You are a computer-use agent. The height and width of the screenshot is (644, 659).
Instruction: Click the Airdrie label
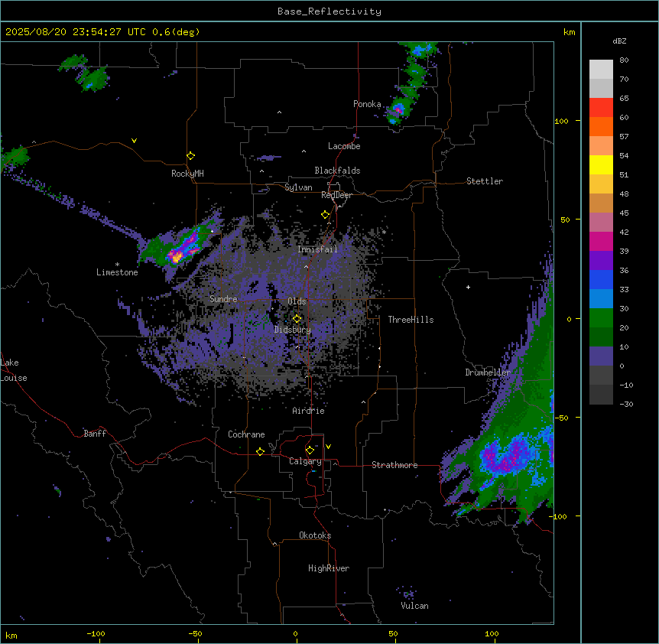[x=308, y=411]
